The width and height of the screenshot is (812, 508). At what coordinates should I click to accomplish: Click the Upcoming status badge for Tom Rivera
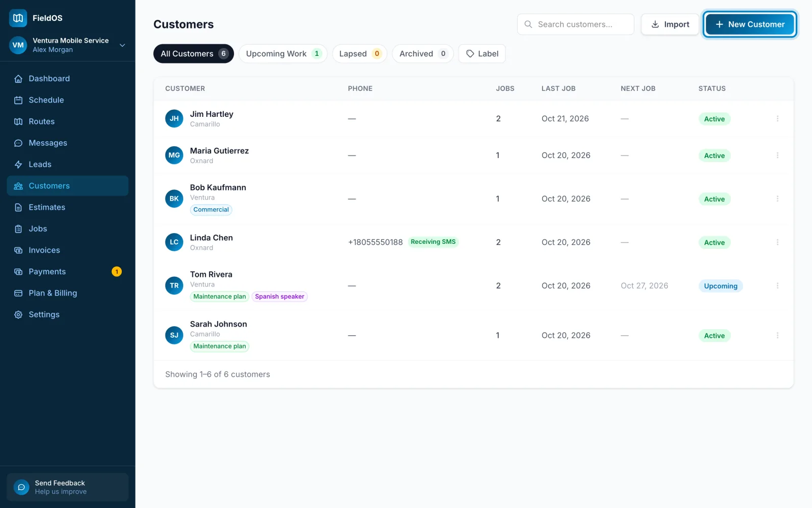pos(721,286)
